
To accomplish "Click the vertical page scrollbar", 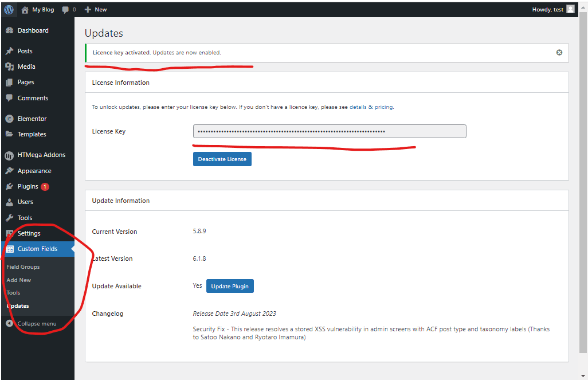I will pos(583,183).
